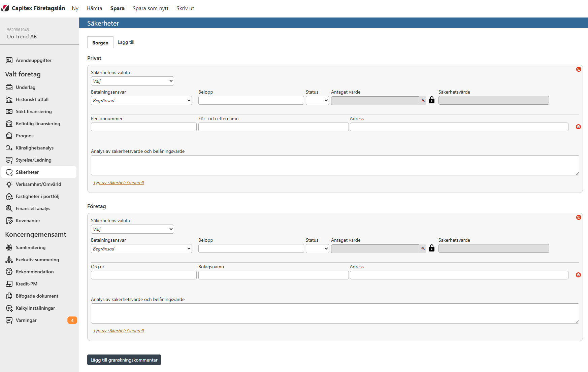Click the Samlimitering icon
The image size is (588, 372).
(9, 247)
